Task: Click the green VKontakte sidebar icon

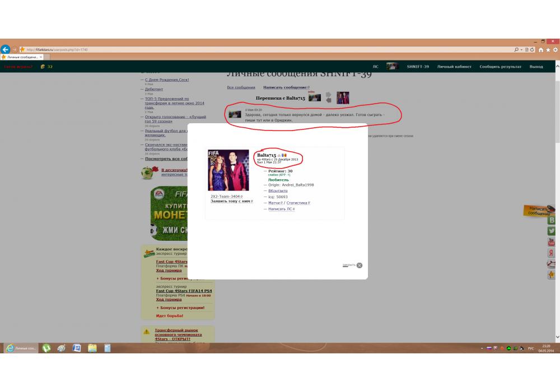Action: [552, 220]
